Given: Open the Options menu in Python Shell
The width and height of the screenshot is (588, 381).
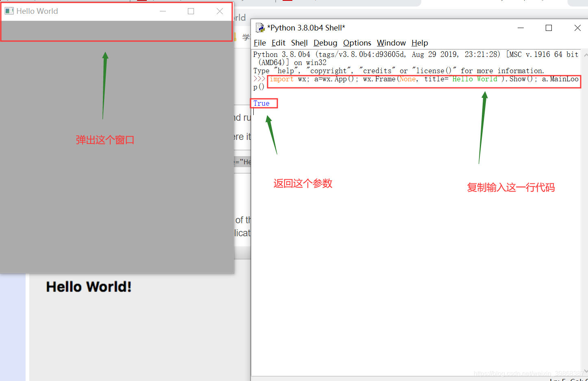Looking at the screenshot, I should coord(357,43).
